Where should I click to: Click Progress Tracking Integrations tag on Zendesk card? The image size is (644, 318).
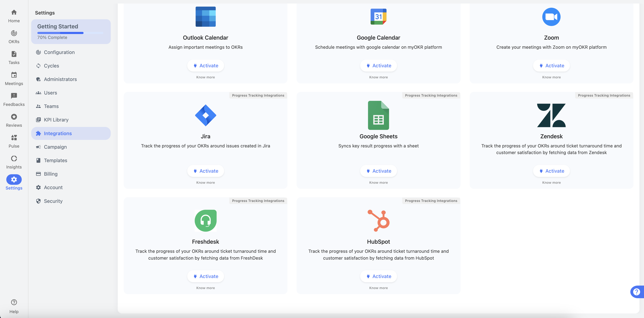click(604, 95)
